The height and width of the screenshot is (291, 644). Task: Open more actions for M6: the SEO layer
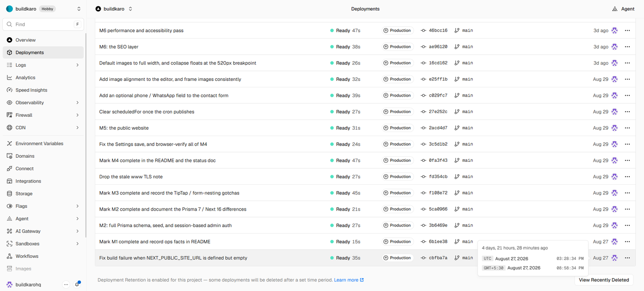coord(627,47)
